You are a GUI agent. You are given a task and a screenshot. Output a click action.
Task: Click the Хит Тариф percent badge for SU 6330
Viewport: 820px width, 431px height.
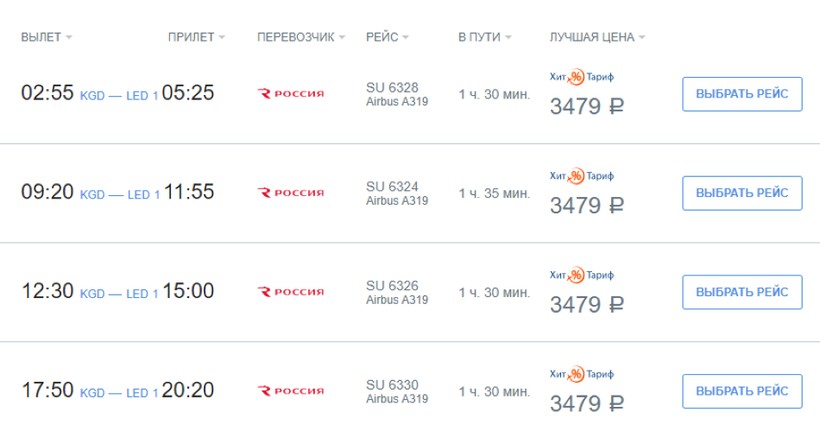coord(576,375)
